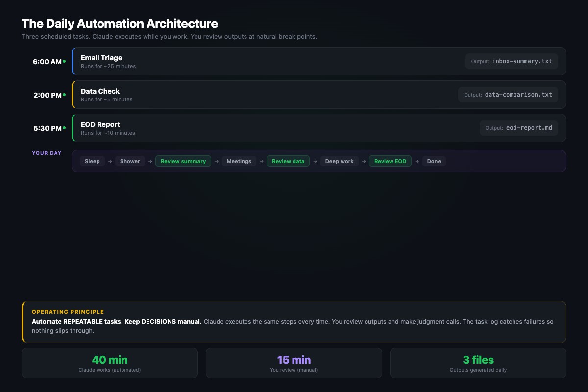Click the eod-report.md output badge
Viewport: 588px width, 392px height.
(x=519, y=128)
